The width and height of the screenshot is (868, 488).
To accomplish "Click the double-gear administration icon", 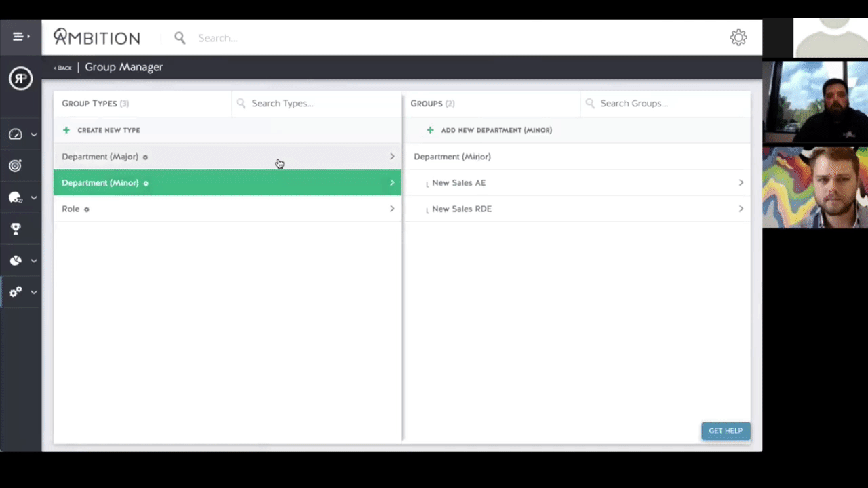I will tap(16, 292).
